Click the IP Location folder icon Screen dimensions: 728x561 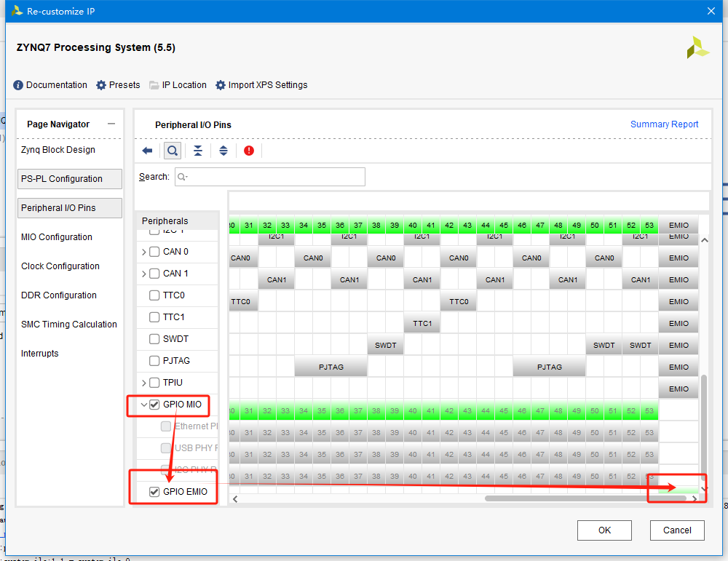(x=154, y=85)
